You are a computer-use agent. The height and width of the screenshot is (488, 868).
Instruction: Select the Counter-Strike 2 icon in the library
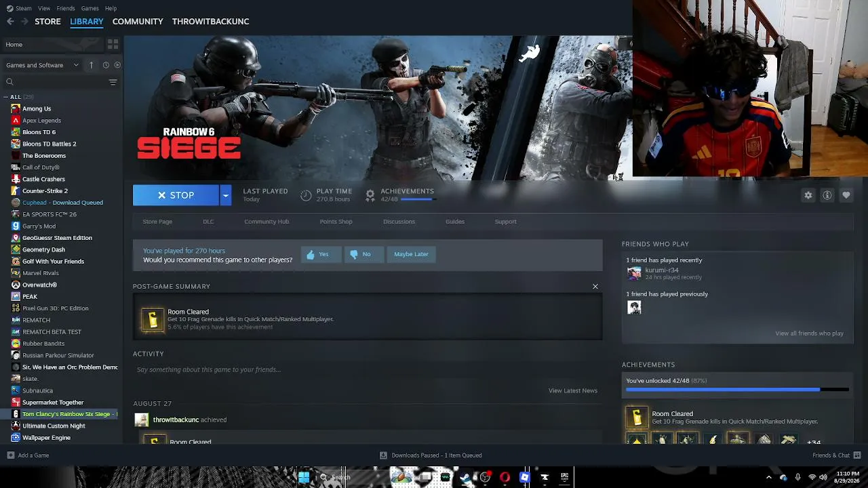16,191
